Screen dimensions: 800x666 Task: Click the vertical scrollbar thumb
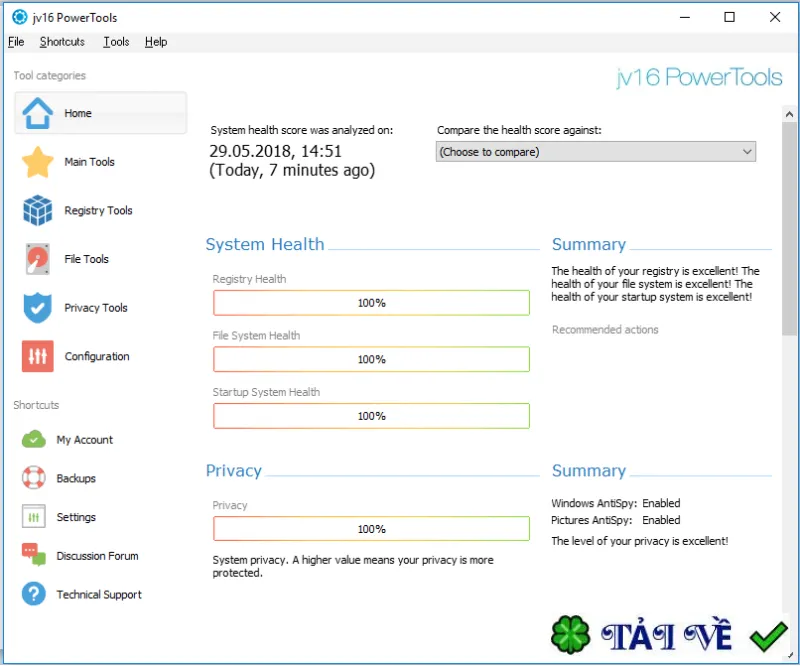point(789,229)
